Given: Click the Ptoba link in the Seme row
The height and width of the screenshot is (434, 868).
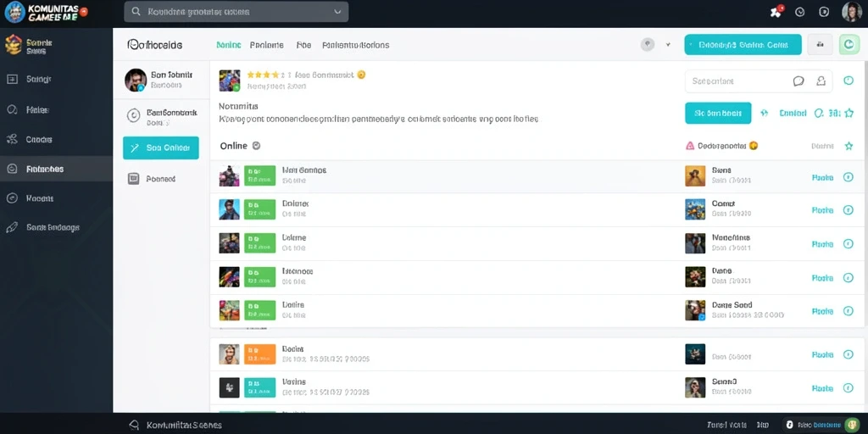Looking at the screenshot, I should [x=822, y=178].
